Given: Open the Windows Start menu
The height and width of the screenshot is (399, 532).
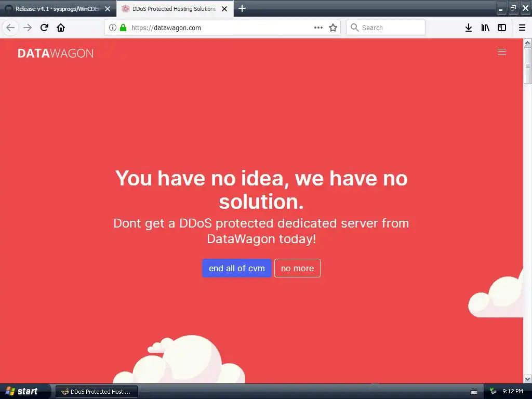Looking at the screenshot, I should [x=24, y=391].
